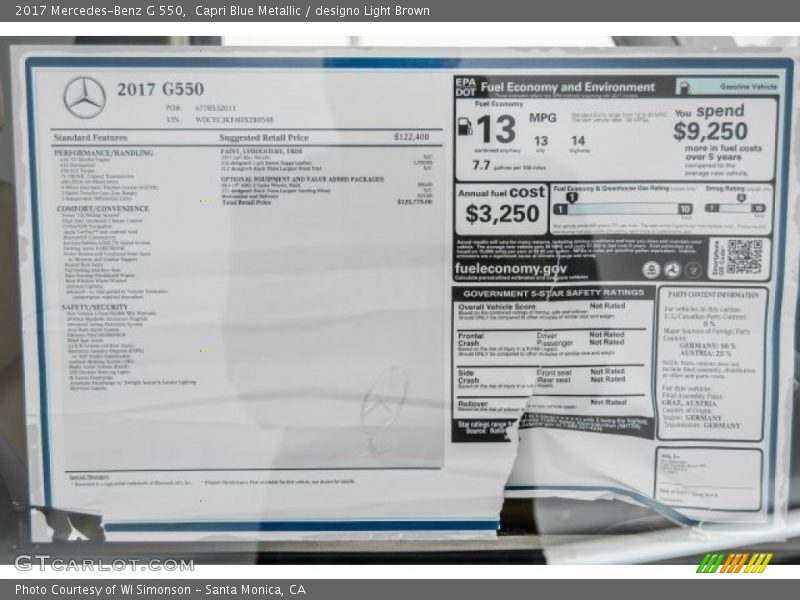800x600 pixels.
Task: Open the fueleconomy.gov link text
Action: click(511, 268)
